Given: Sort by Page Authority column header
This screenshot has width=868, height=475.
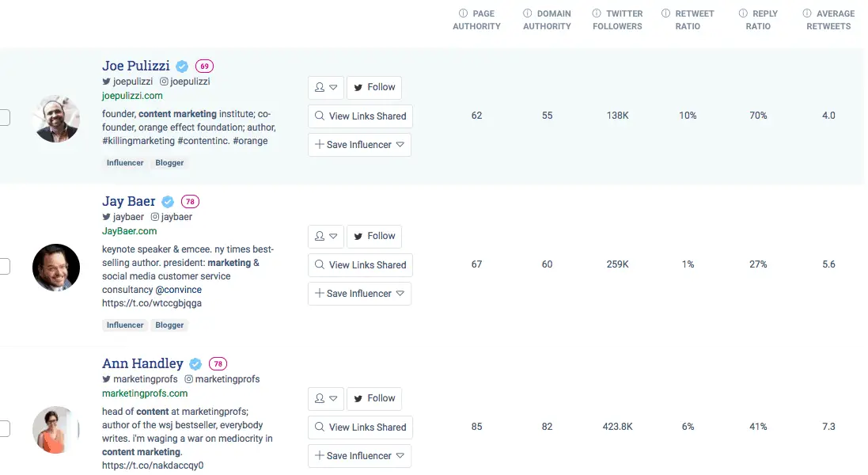Looking at the screenshot, I should click(476, 20).
